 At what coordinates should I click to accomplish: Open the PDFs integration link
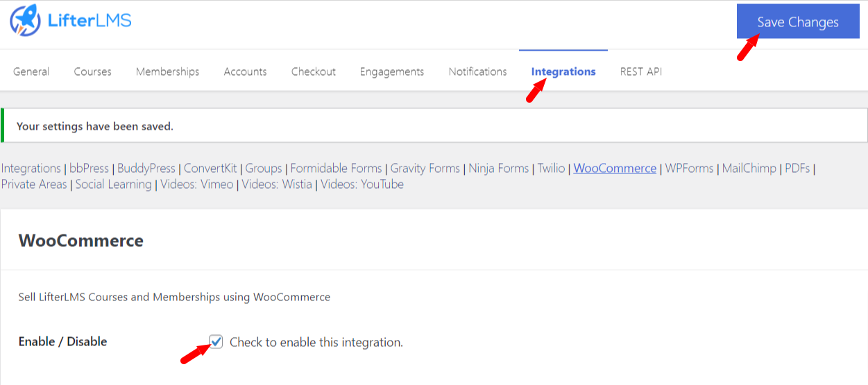point(797,168)
